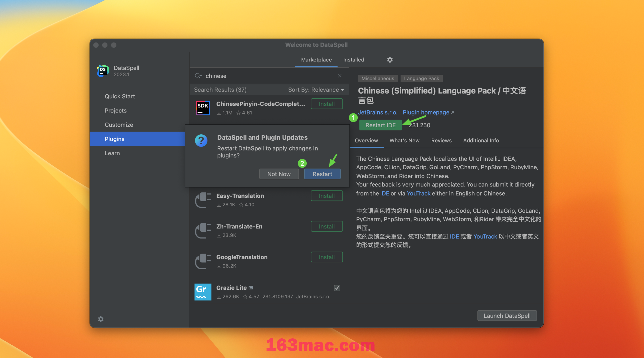Click the Search Results (37) label
The width and height of the screenshot is (644, 358).
(220, 90)
